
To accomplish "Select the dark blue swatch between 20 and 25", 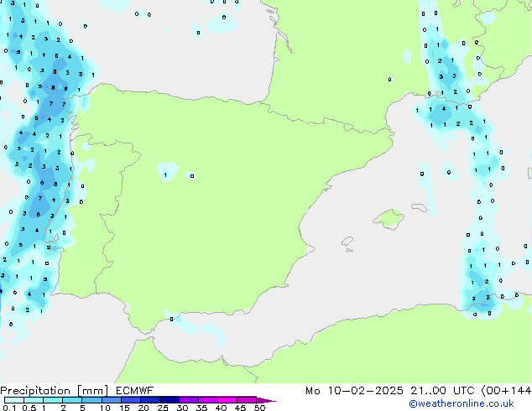I will pyautogui.click(x=151, y=400).
